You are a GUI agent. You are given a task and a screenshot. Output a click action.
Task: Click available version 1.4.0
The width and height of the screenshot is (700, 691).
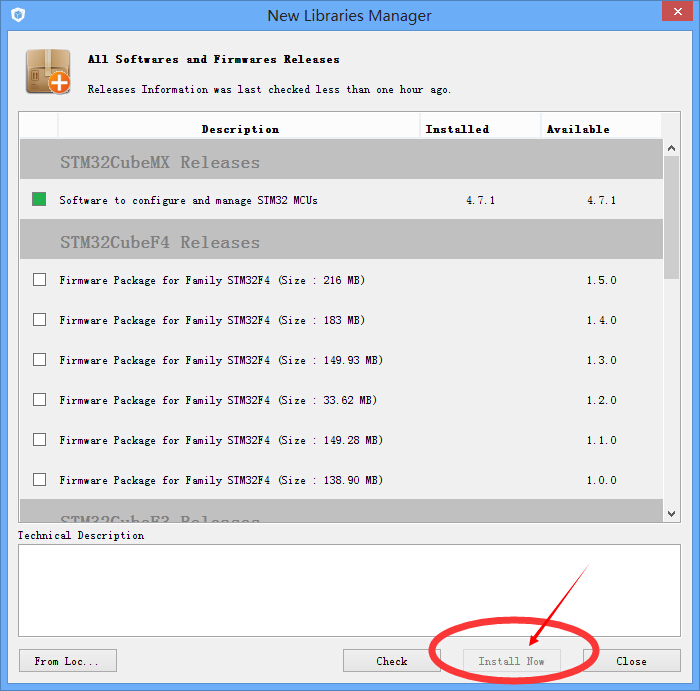(x=601, y=320)
